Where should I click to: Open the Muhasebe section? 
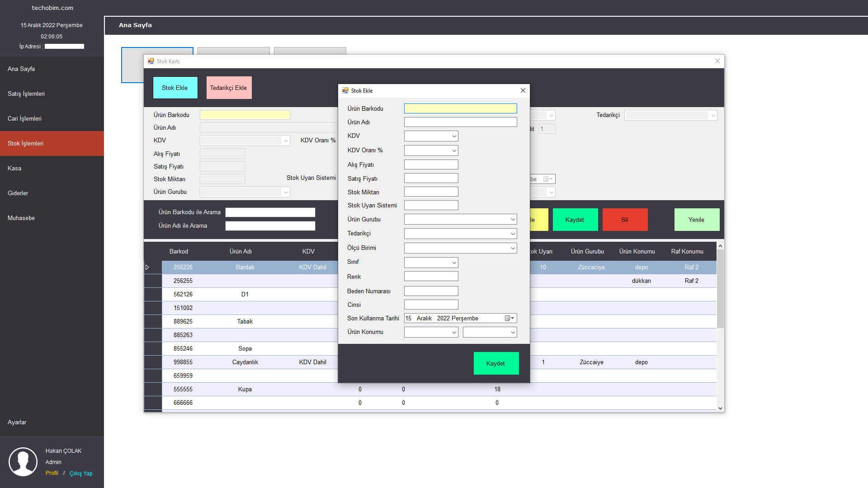tap(21, 218)
